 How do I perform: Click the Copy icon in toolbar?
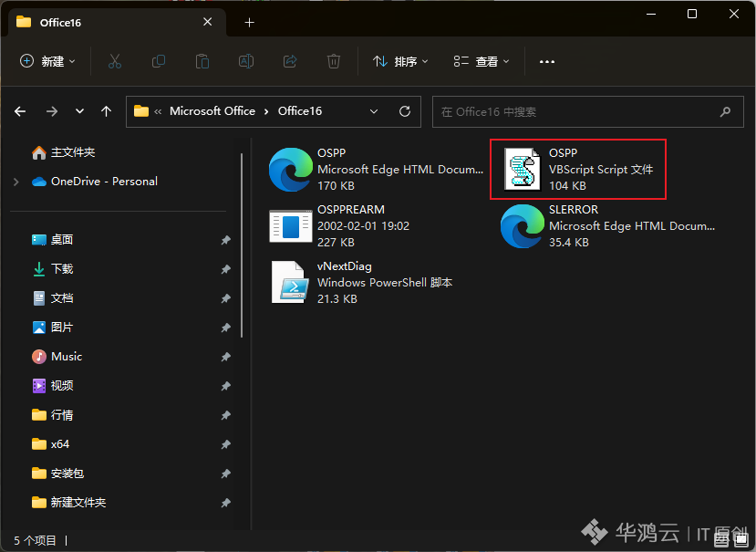click(159, 61)
